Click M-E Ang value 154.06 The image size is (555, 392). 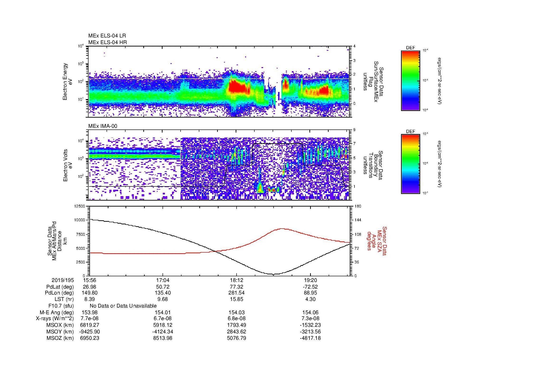310,313
